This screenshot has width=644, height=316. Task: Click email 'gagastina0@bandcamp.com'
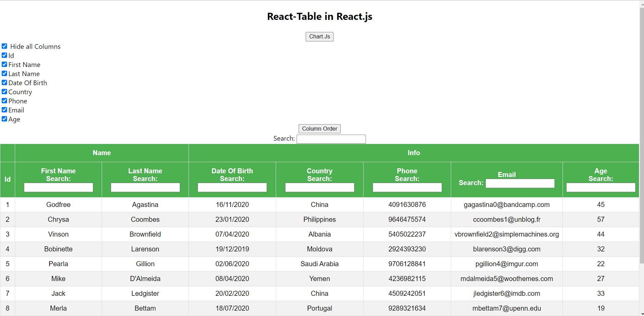click(507, 205)
